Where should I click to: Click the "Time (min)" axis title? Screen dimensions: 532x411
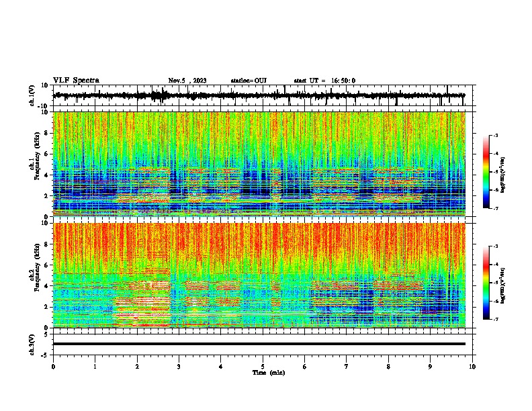pos(269,373)
